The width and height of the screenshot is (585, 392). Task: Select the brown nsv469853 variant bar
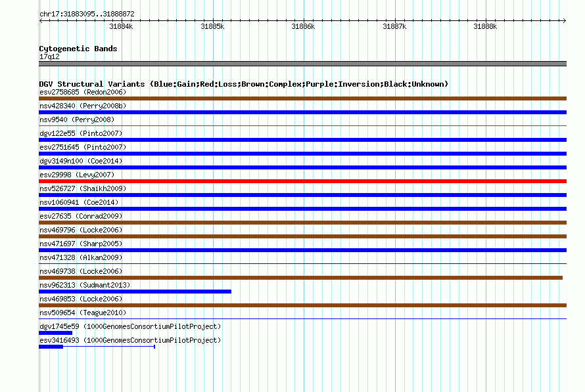pyautogui.click(x=302, y=305)
